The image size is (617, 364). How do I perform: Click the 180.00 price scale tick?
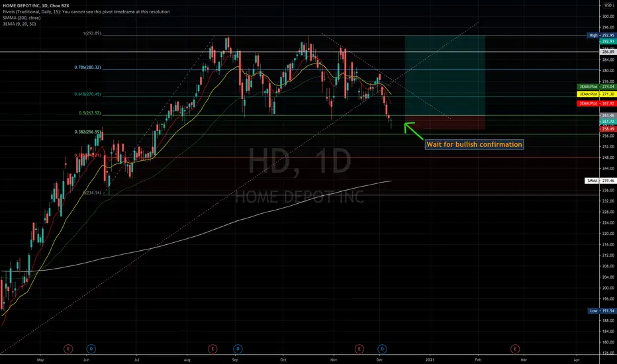click(x=608, y=342)
